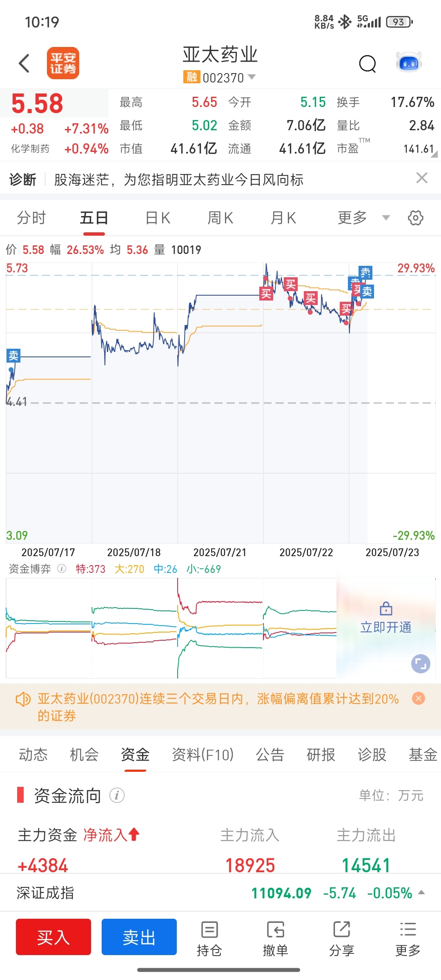Open chart settings gear icon

point(416,218)
